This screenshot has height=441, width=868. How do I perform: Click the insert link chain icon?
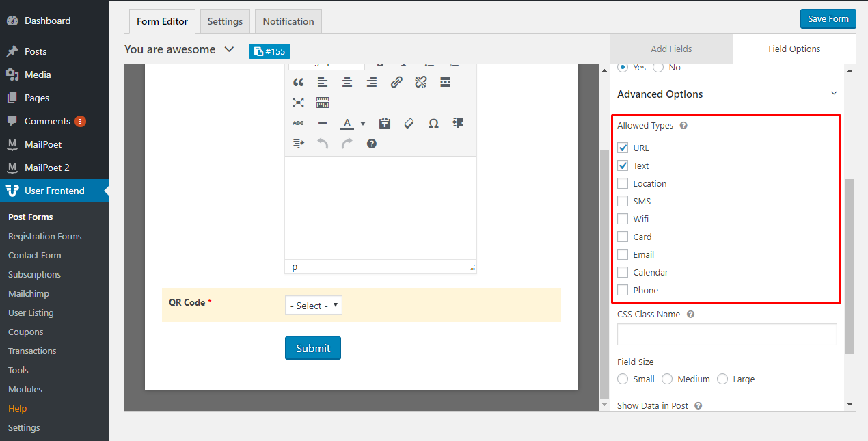(x=396, y=82)
